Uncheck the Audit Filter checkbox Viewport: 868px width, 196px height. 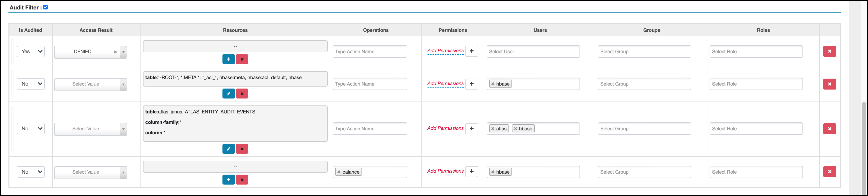click(x=45, y=7)
